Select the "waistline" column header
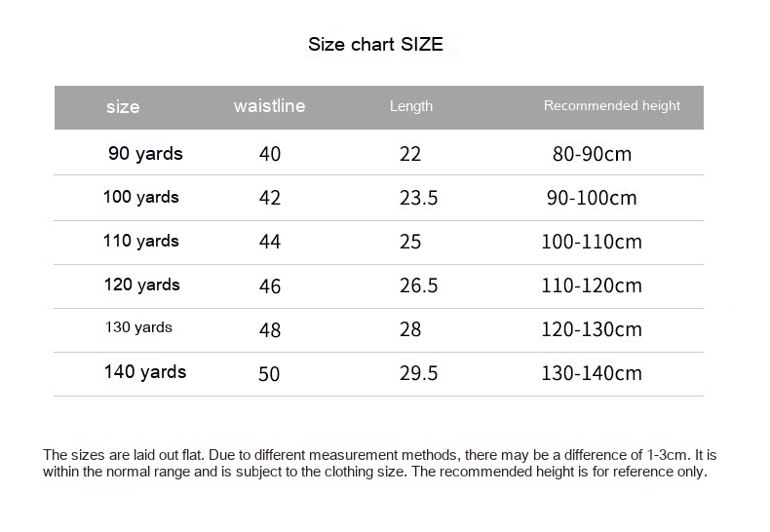Screen dimensions: 770x532 click(269, 106)
